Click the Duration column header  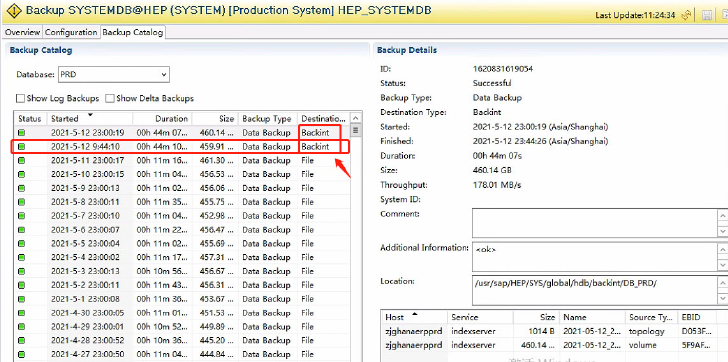[162, 119]
